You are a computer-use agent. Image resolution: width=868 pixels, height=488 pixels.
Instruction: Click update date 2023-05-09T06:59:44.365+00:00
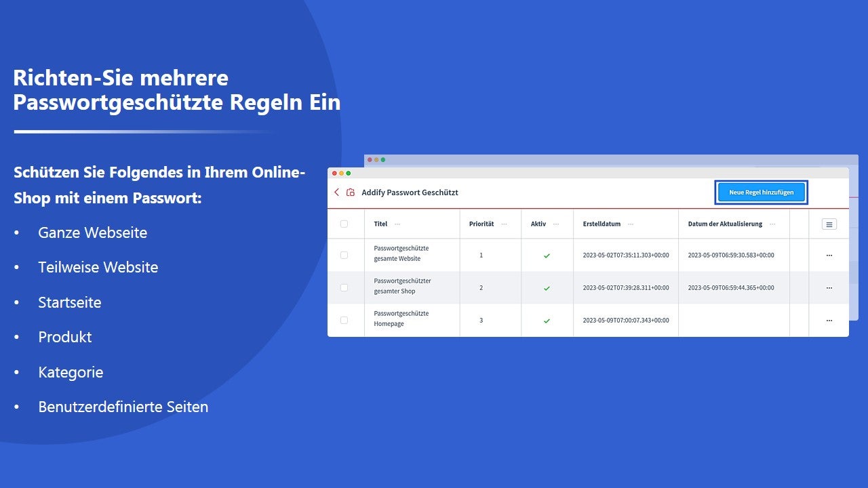point(731,288)
